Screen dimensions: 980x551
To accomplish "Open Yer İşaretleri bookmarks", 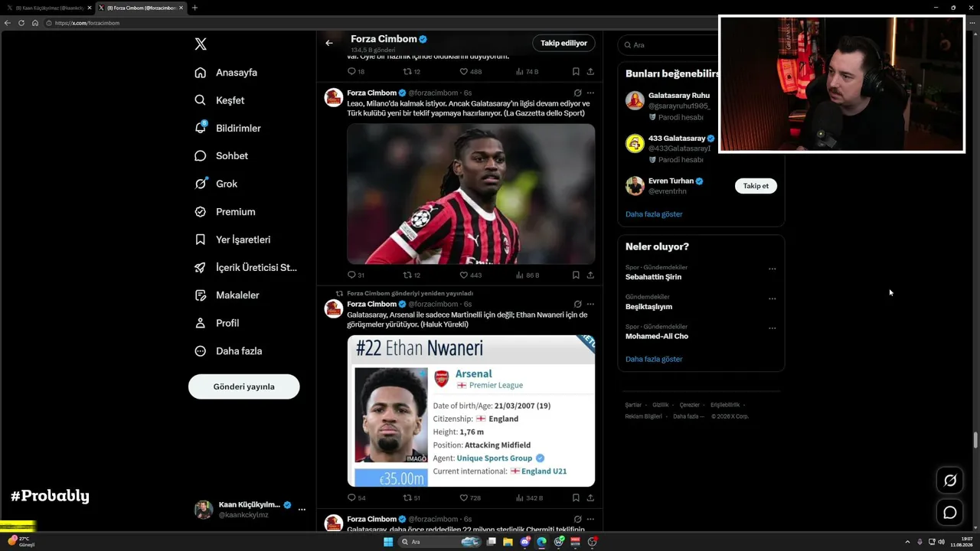I will pos(232,240).
